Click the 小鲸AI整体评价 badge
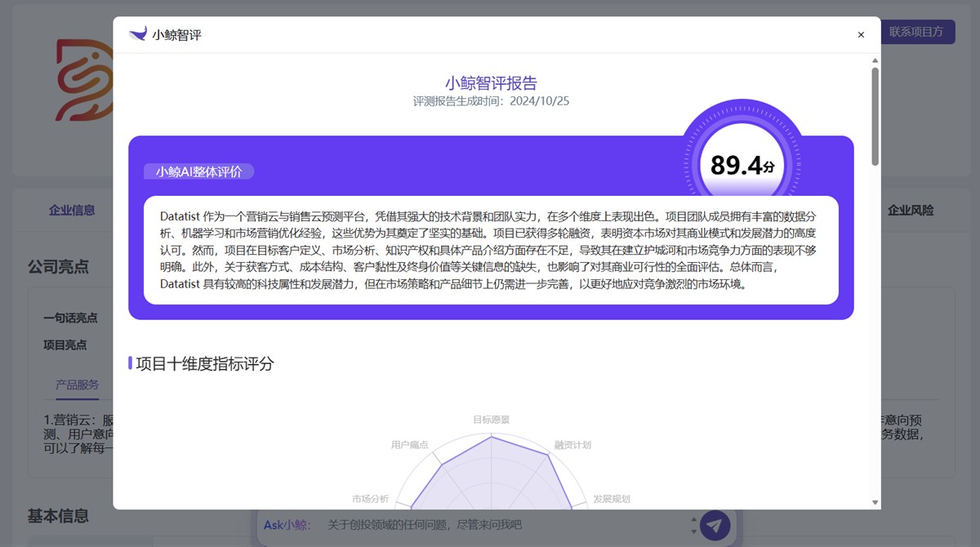Image resolution: width=980 pixels, height=547 pixels. (x=198, y=171)
